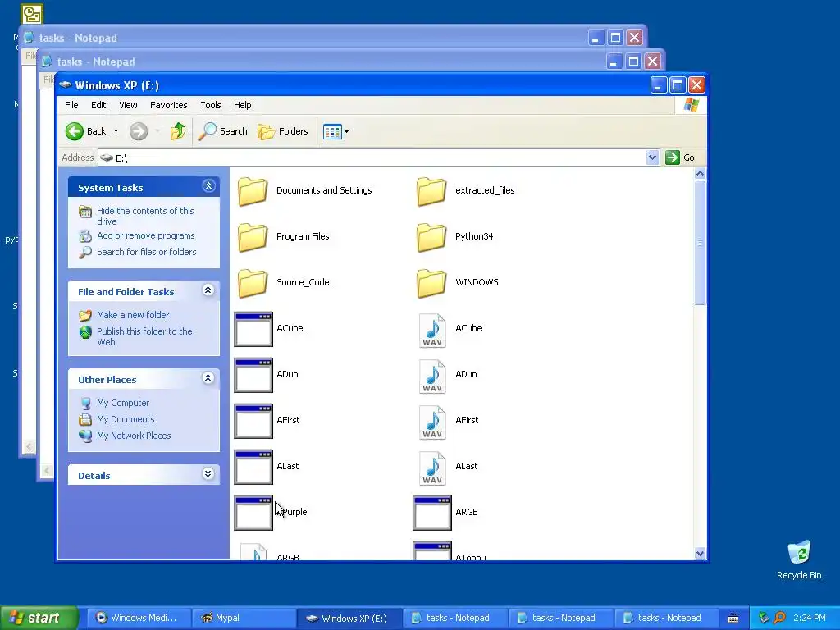Select the ARGB application icon
840x630 pixels.
(x=431, y=513)
